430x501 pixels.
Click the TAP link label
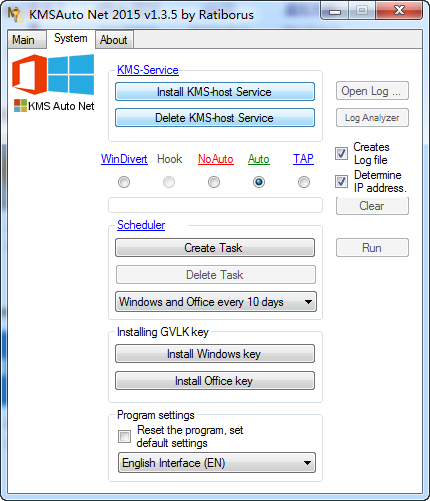[x=303, y=159]
